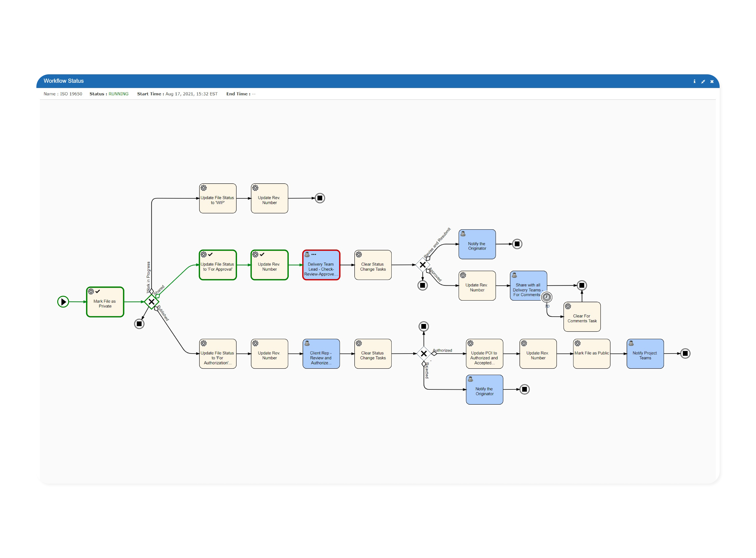The height and width of the screenshot is (558, 756).
Task: Click the gear icon on Clear For Comments Task
Action: coord(568,306)
